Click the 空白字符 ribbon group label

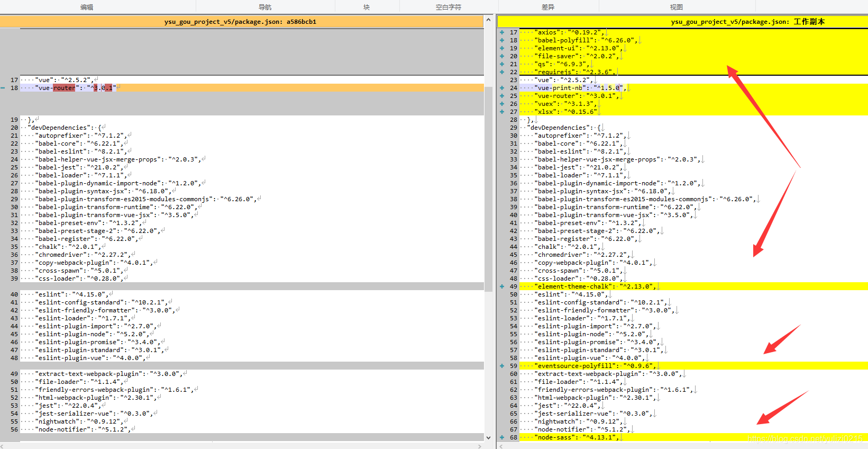[x=449, y=7]
